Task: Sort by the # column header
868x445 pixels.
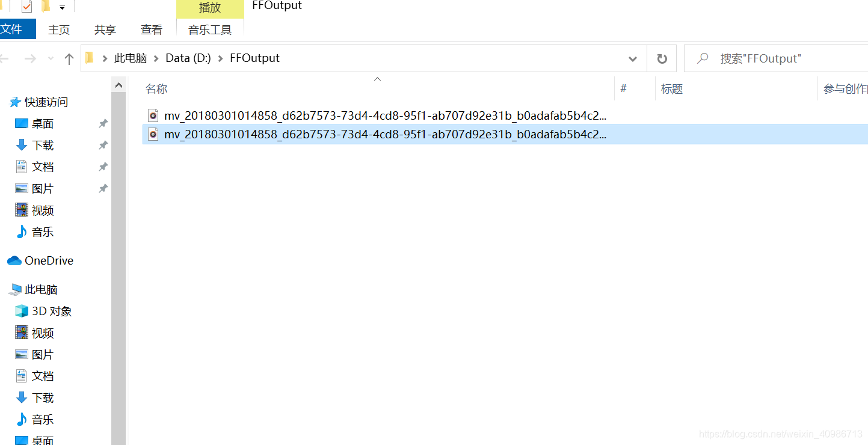Action: [x=623, y=88]
